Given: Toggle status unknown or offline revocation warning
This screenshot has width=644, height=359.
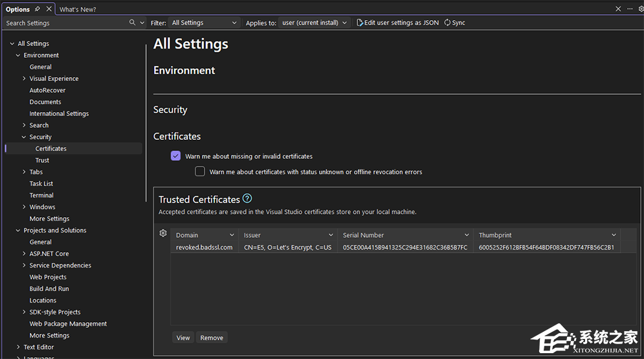Looking at the screenshot, I should 199,172.
